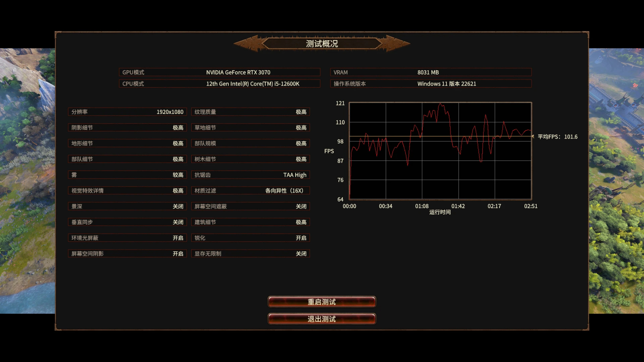The image size is (644, 362).
Task: Select the 部队规模 setting row
Action: pos(250,143)
